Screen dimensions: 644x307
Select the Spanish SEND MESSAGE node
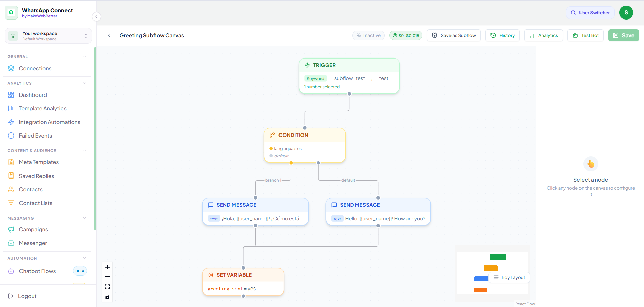click(255, 212)
